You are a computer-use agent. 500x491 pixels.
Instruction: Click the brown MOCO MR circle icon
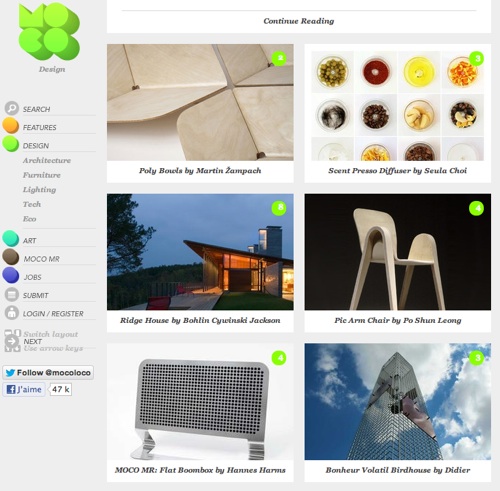[x=11, y=257]
